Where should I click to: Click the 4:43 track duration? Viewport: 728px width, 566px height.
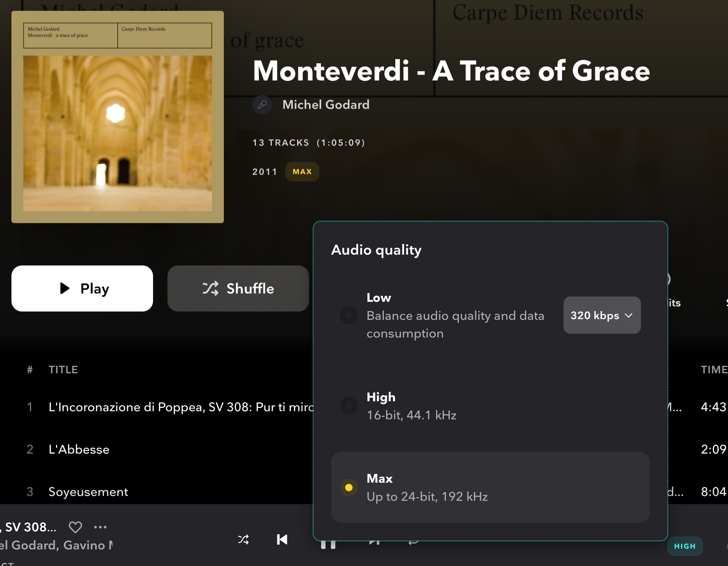coord(714,407)
